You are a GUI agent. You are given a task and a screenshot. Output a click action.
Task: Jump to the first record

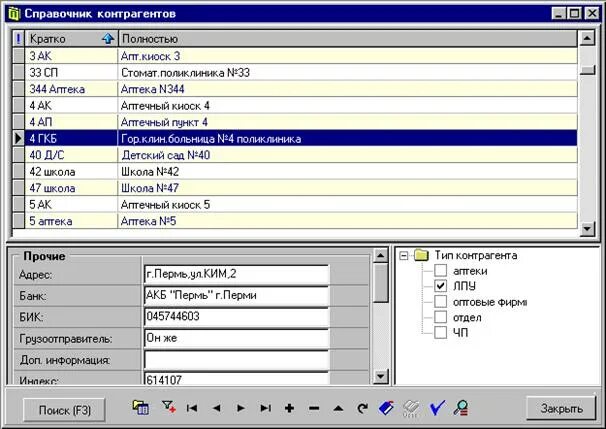pyautogui.click(x=192, y=408)
